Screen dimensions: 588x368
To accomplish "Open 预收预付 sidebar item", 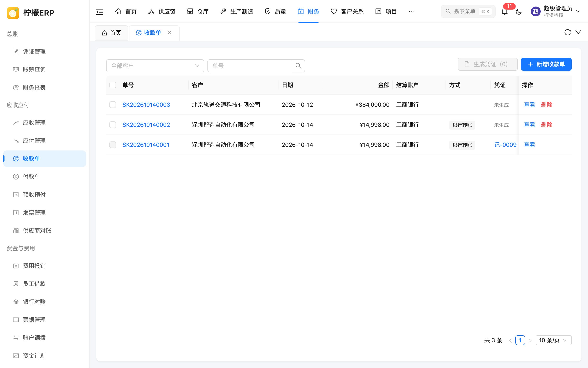I will [45, 195].
